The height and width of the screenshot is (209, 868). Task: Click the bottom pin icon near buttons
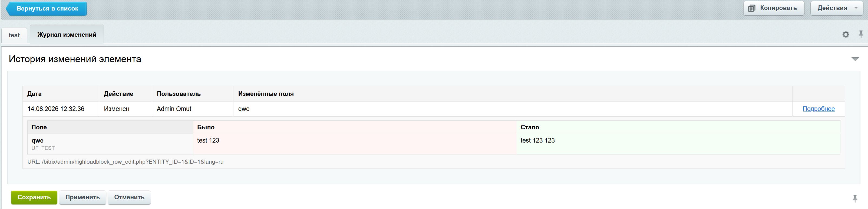pyautogui.click(x=855, y=198)
